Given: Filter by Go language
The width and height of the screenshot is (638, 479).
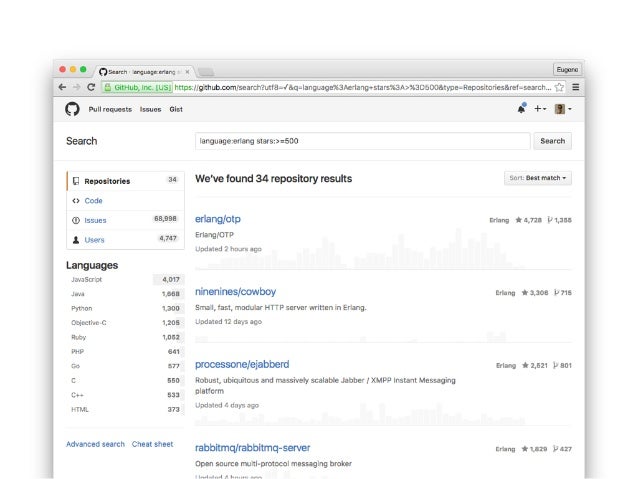Looking at the screenshot, I should 125,366.
